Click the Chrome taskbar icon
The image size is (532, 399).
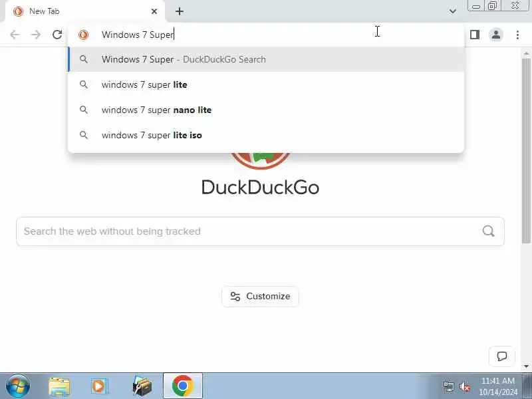[182, 386]
